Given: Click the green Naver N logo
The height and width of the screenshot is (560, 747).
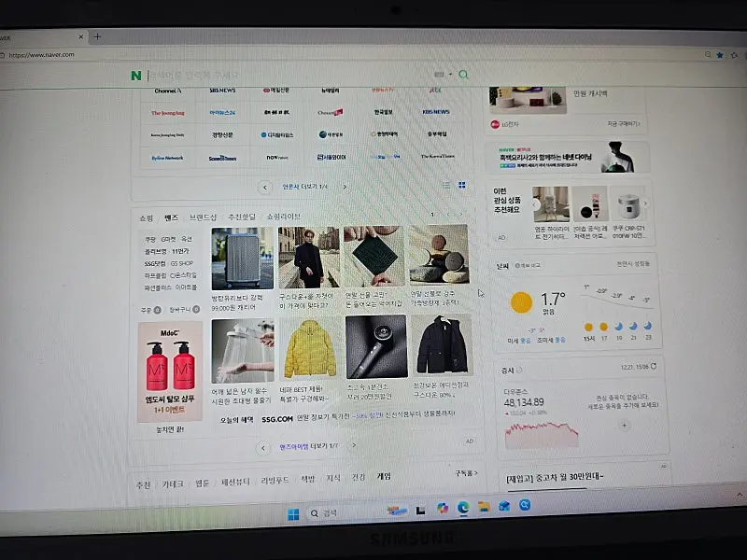Looking at the screenshot, I should tap(136, 75).
